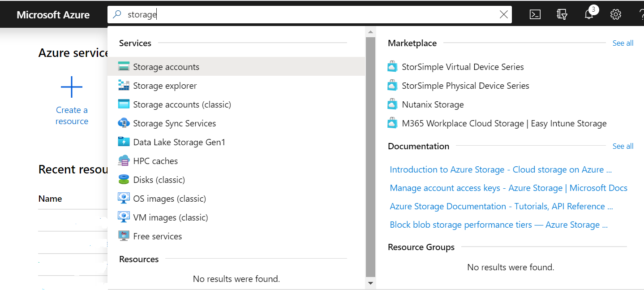644x290 pixels.
Task: Click the Storage Sync Services icon
Action: (x=124, y=123)
